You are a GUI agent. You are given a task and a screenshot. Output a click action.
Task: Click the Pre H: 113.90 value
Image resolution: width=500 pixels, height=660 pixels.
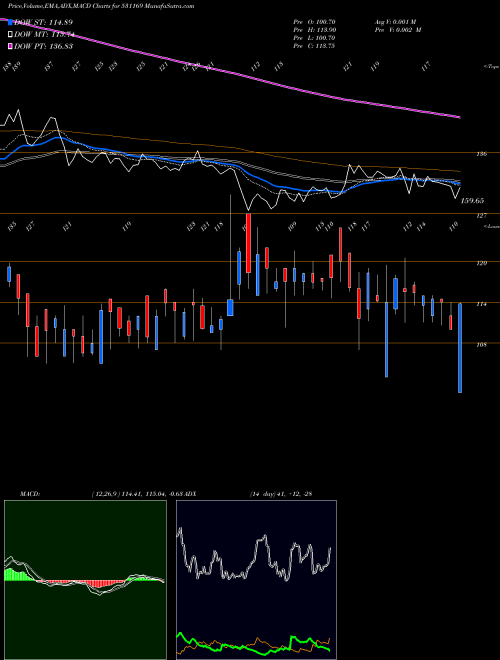click(314, 30)
